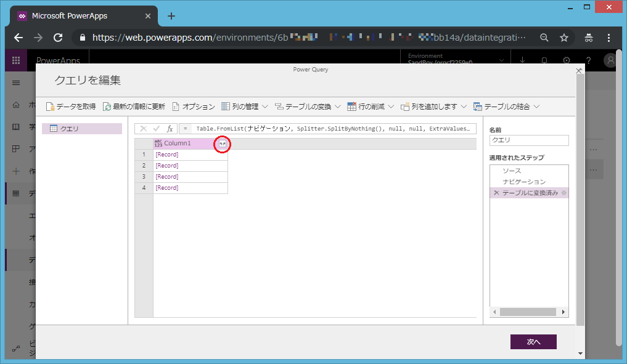The image size is (627, 364).
Task: Click the [Record] cell in row 2
Action: (191, 166)
